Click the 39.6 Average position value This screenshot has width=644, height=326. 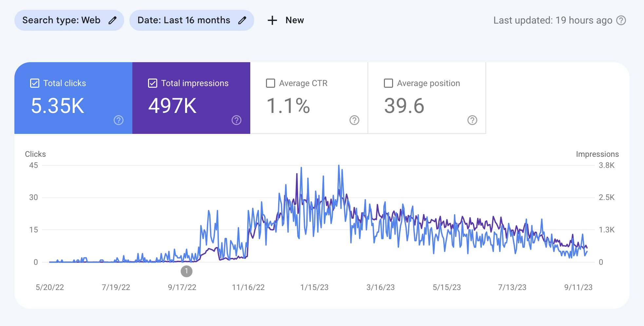(404, 106)
